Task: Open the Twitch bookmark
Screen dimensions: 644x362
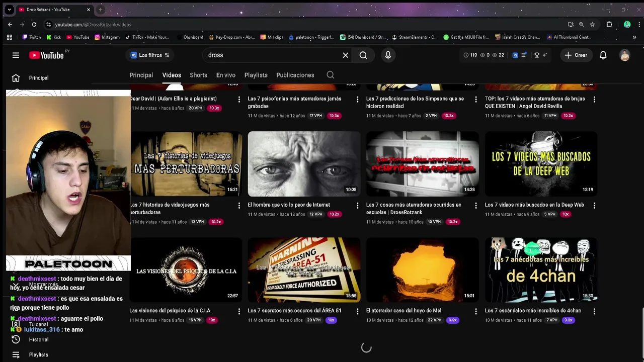Action: (32, 37)
